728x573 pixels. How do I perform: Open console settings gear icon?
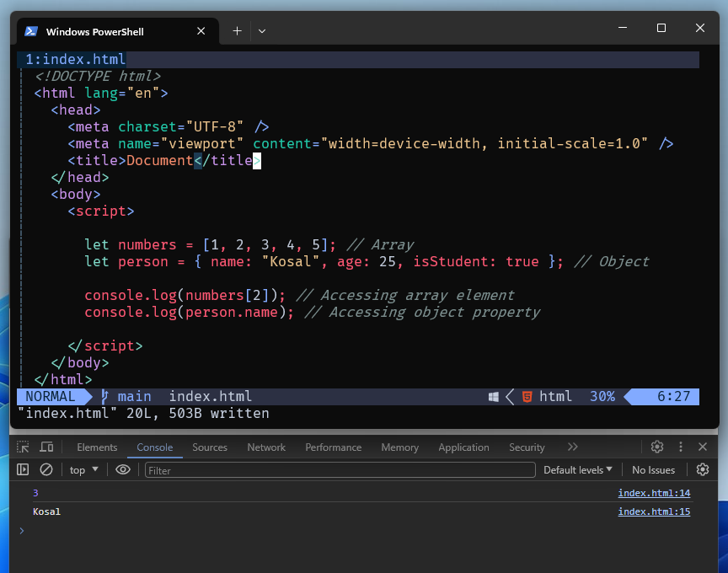[x=703, y=469]
